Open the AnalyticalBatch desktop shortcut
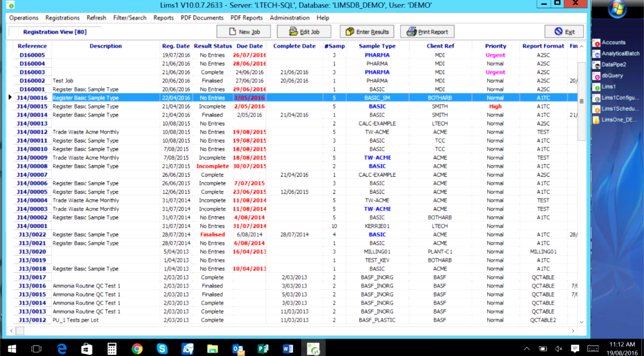The width and height of the screenshot is (644, 356). point(616,54)
